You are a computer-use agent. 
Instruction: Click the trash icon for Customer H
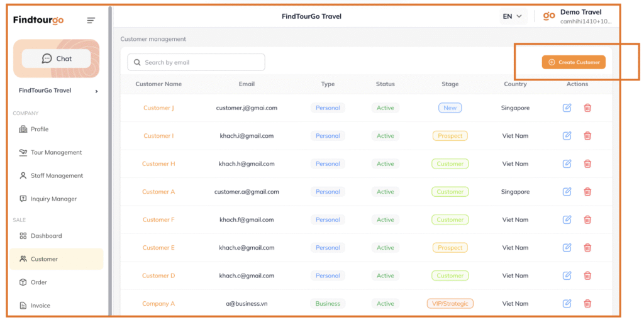[587, 164]
